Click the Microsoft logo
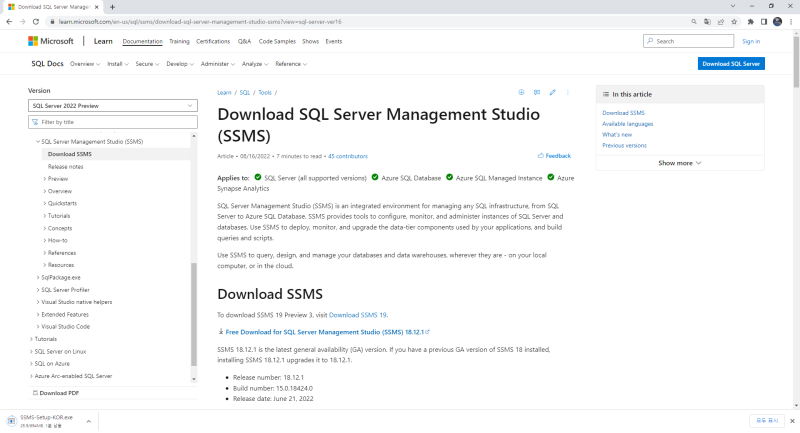The image size is (800, 433). pos(51,41)
